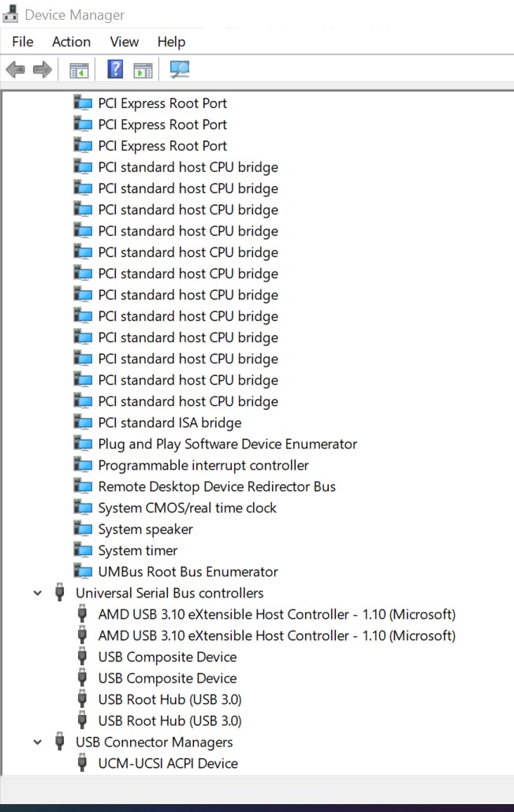The height and width of the screenshot is (812, 514).
Task: Click the Show/Hide Console Tree icon
Action: coord(79,70)
